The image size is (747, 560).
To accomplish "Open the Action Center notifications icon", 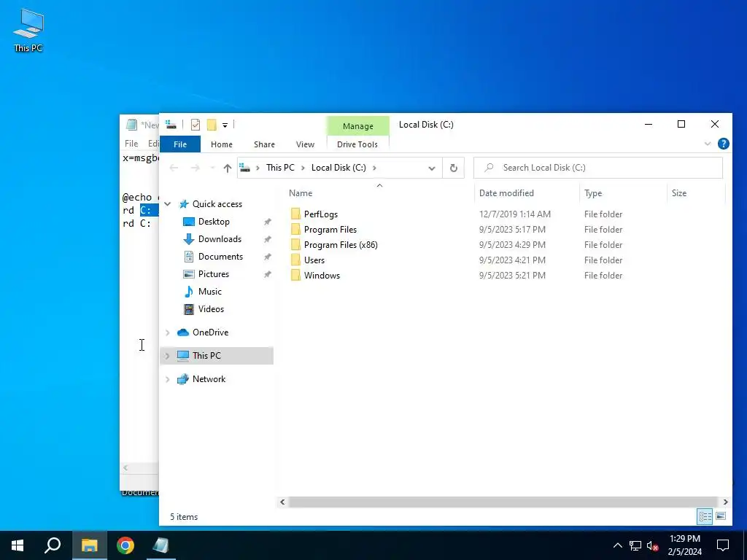I will coord(723,545).
